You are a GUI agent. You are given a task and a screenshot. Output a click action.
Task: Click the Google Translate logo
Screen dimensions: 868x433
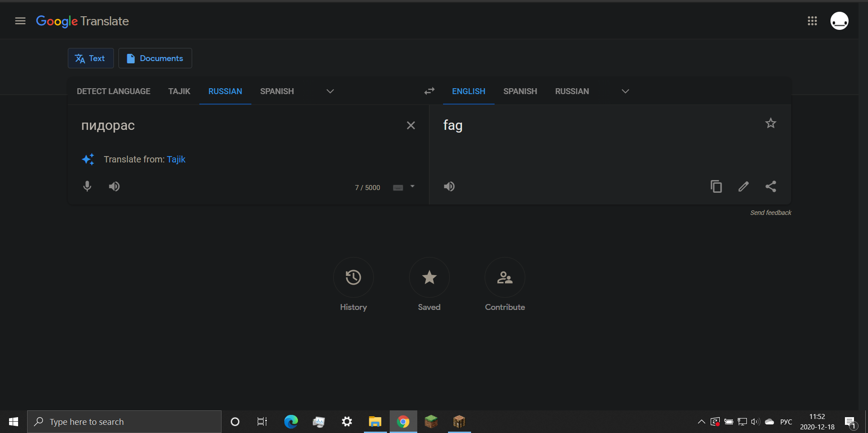[x=82, y=21]
